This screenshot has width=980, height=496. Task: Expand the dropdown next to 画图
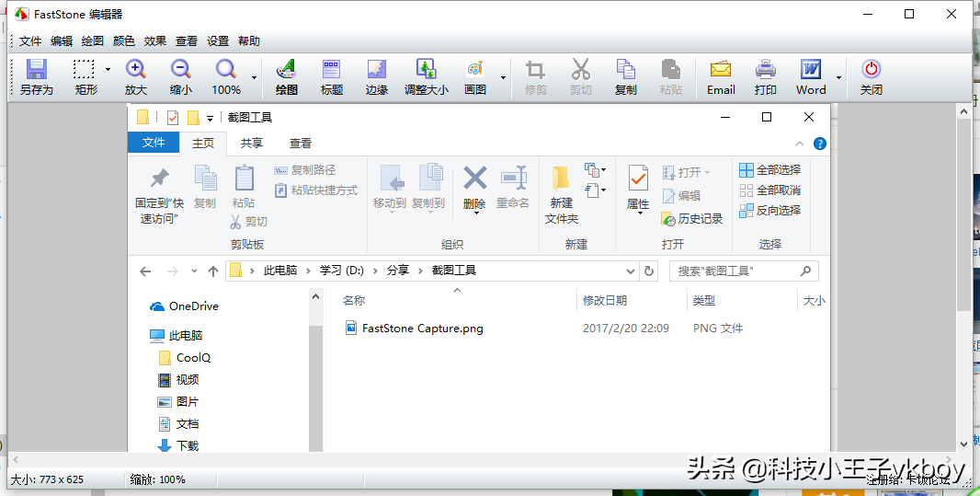tap(503, 77)
